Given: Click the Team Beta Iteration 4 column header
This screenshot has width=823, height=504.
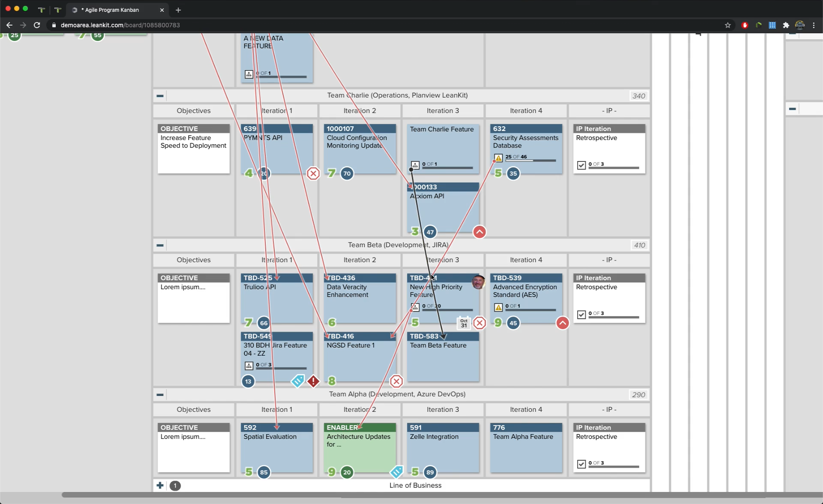Looking at the screenshot, I should (526, 260).
